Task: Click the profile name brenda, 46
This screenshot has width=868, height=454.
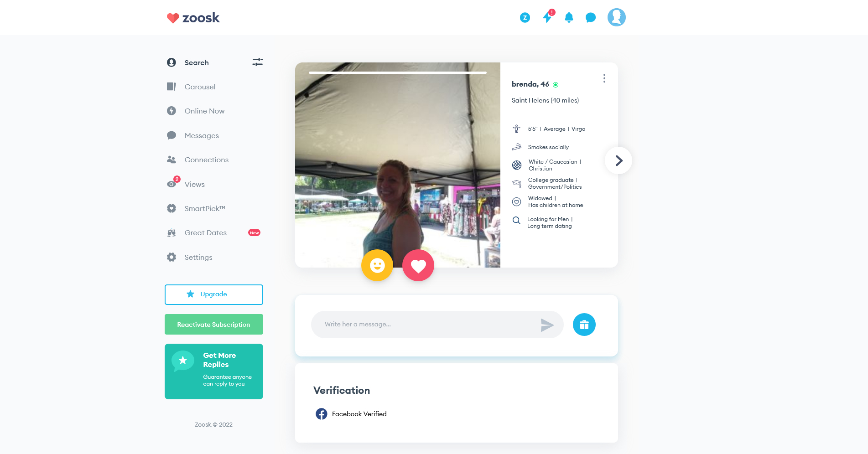Action: pos(530,84)
